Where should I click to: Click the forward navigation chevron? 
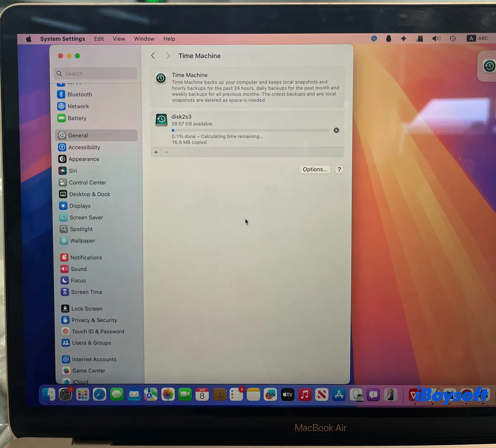coord(168,55)
